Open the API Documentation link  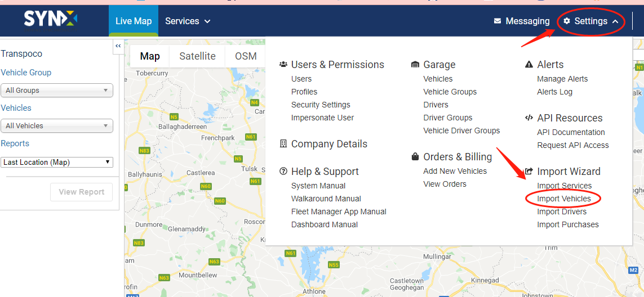(571, 132)
